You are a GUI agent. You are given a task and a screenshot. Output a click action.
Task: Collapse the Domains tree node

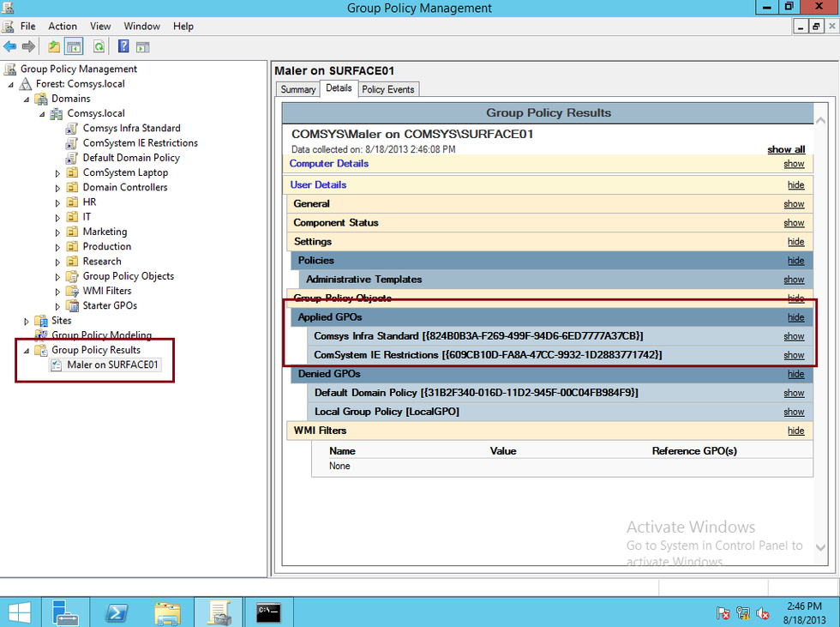27,99
